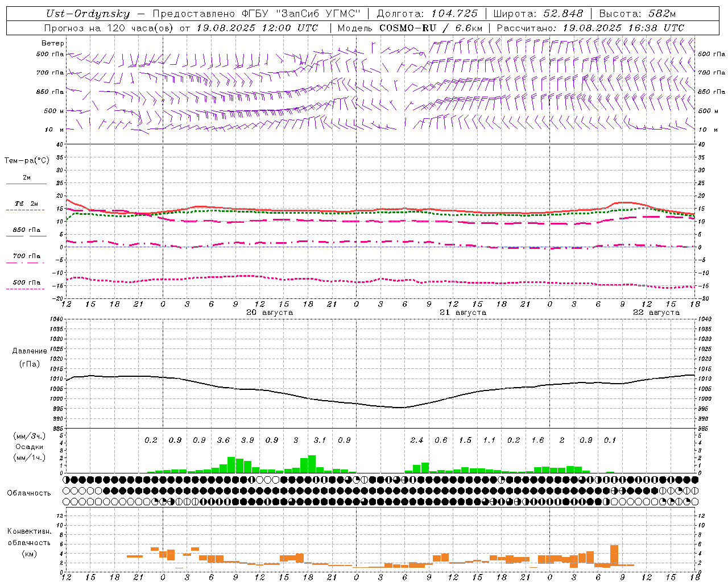Click the '(мм/3ч.)' units label
The width and height of the screenshot is (728, 582).
point(30,436)
